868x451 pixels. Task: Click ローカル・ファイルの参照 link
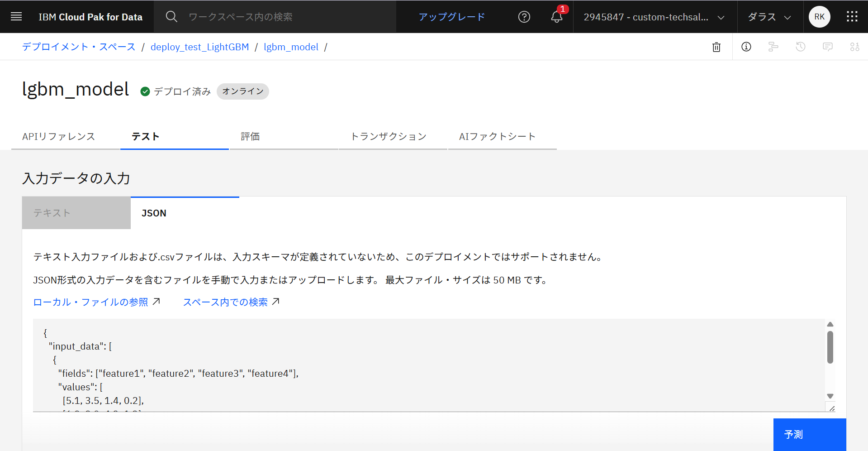[90, 302]
